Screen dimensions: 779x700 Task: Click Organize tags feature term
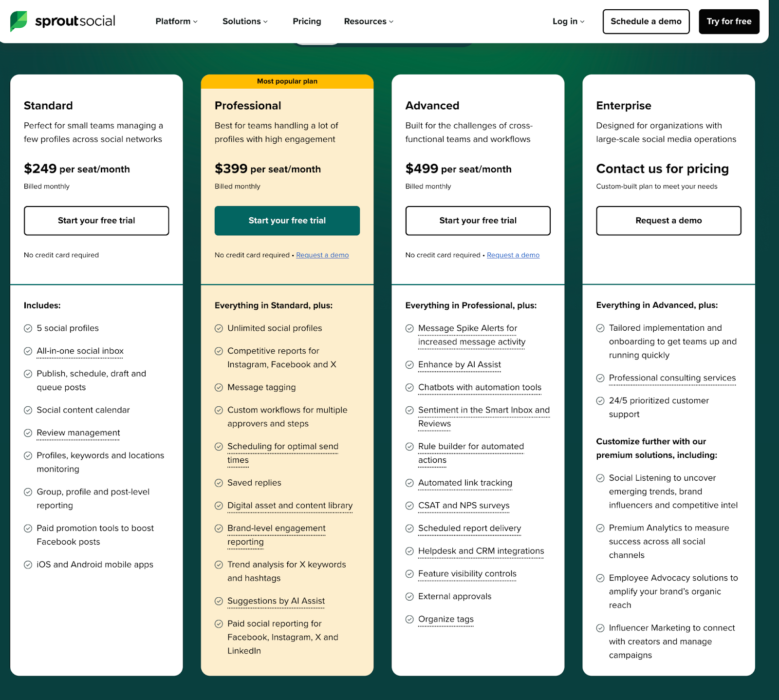click(446, 620)
